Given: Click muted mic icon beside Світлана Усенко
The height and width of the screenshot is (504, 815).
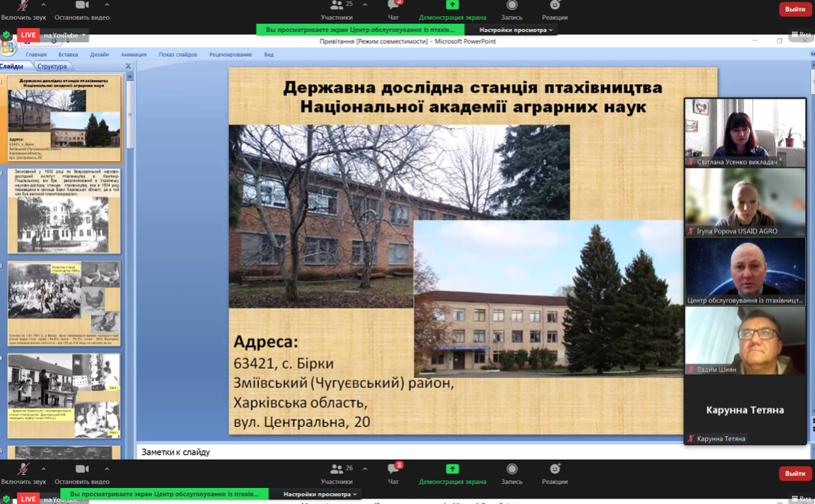Looking at the screenshot, I should (690, 162).
